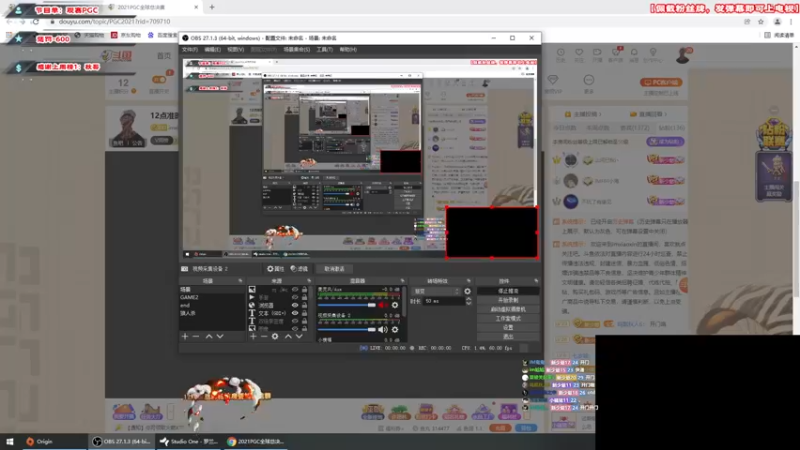The width and height of the screenshot is (800, 450).
Task: Open the Tools menu in OBS
Action: [x=324, y=49]
